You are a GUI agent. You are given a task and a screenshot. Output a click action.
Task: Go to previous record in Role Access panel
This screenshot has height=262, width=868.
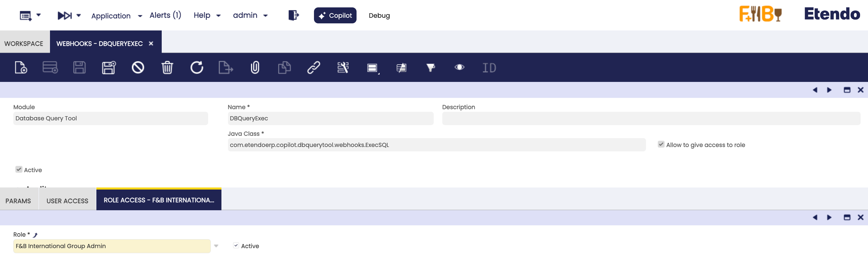[x=815, y=217]
